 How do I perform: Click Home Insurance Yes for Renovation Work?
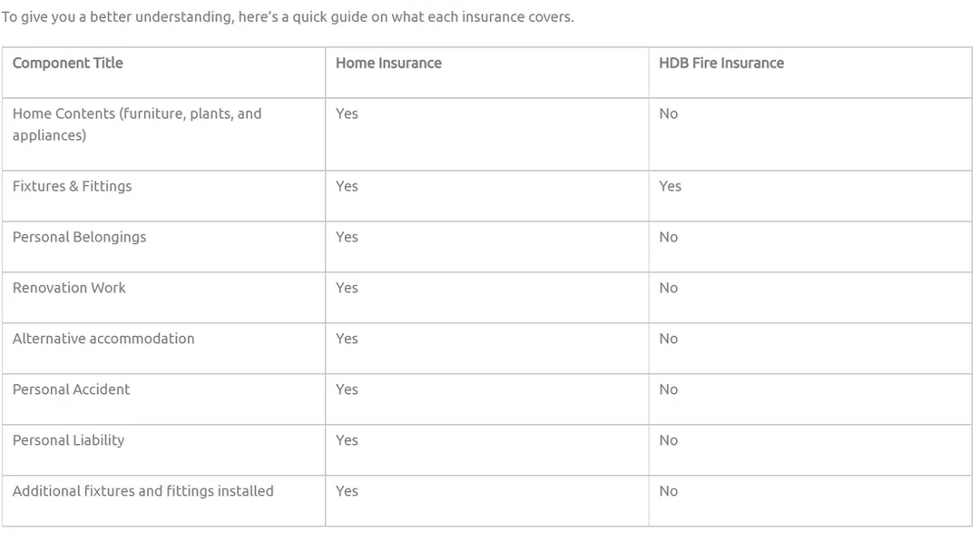[347, 288]
